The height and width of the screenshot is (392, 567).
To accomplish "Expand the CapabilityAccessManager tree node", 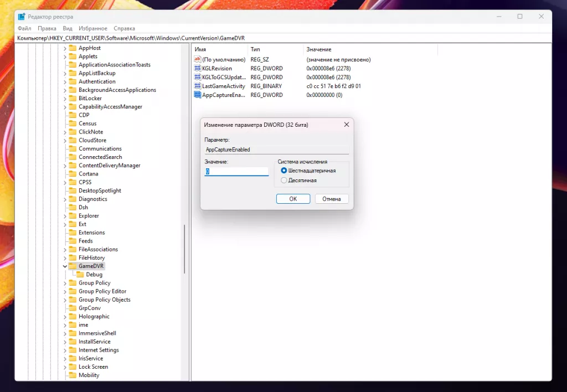I will (x=65, y=107).
